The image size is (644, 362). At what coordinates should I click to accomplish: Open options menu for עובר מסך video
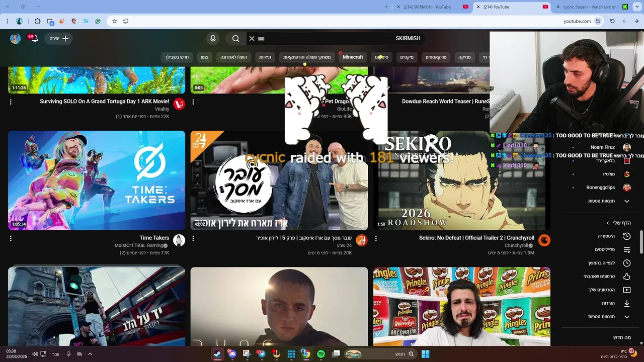pyautogui.click(x=193, y=238)
